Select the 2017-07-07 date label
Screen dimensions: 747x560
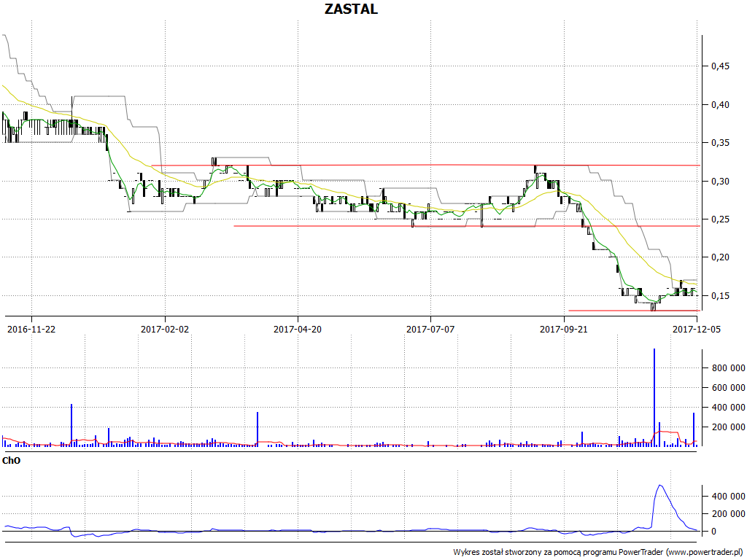(x=430, y=329)
